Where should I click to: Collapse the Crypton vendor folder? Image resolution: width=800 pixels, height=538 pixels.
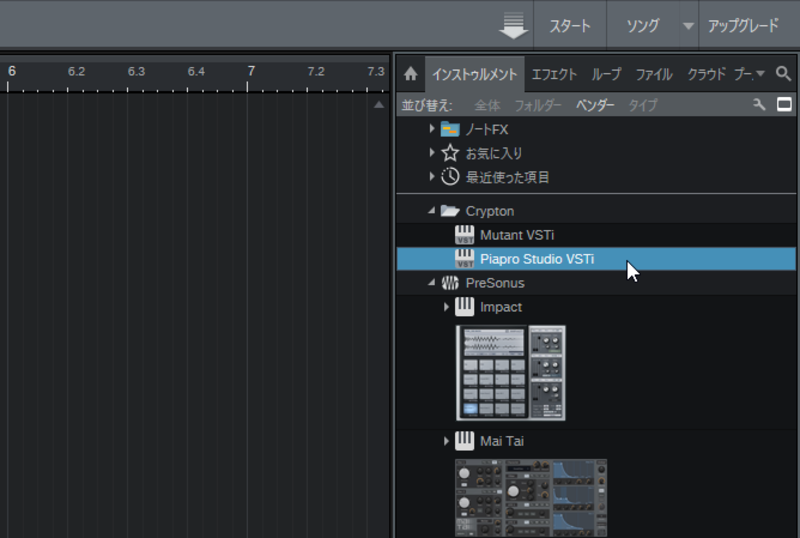(x=432, y=210)
